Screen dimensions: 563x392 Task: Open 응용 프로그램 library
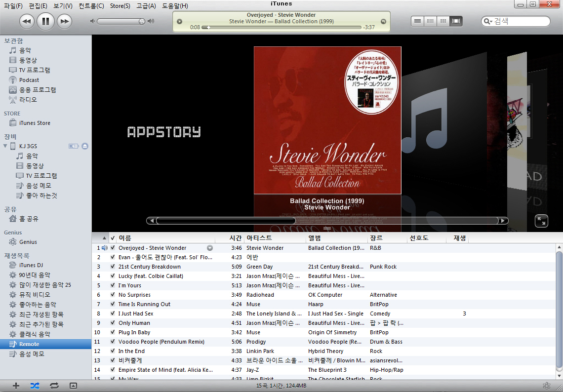point(38,90)
